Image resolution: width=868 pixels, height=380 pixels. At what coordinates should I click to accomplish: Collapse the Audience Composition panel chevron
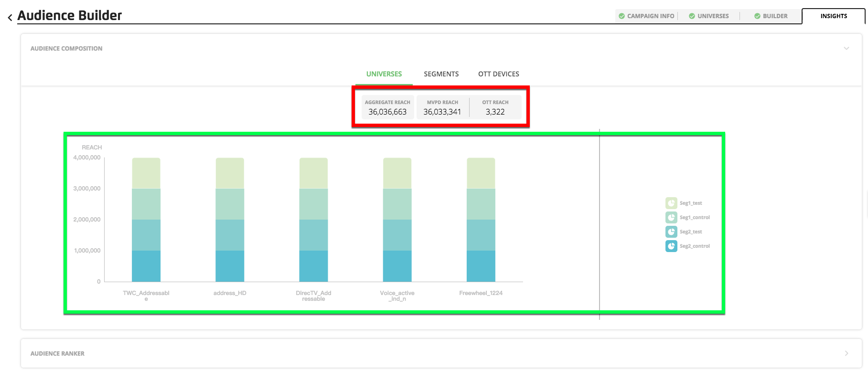847,48
